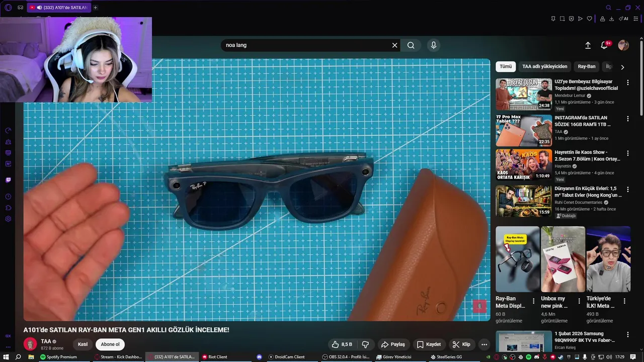
Task: Open the AI assistant toolbar button
Action: [624, 19]
